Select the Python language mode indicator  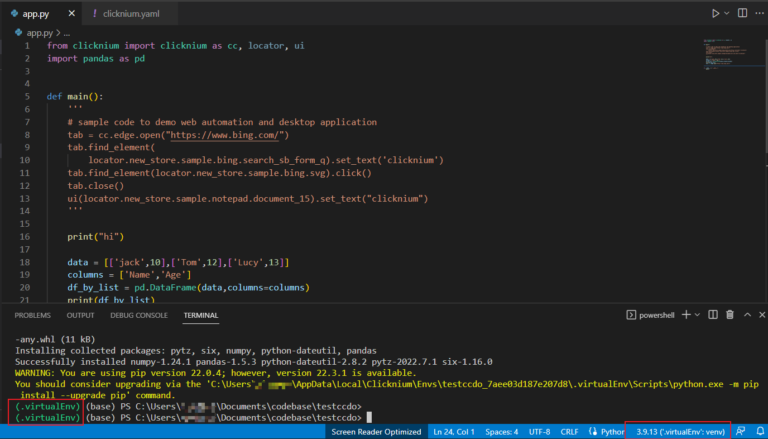click(612, 432)
